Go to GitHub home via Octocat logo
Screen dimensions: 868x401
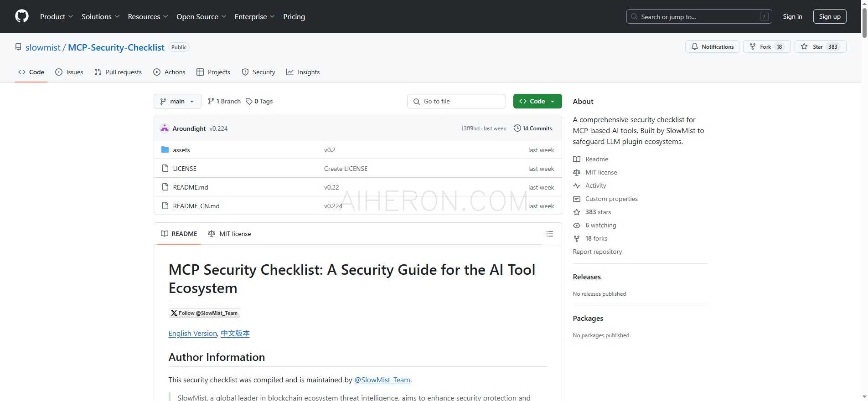[x=22, y=16]
